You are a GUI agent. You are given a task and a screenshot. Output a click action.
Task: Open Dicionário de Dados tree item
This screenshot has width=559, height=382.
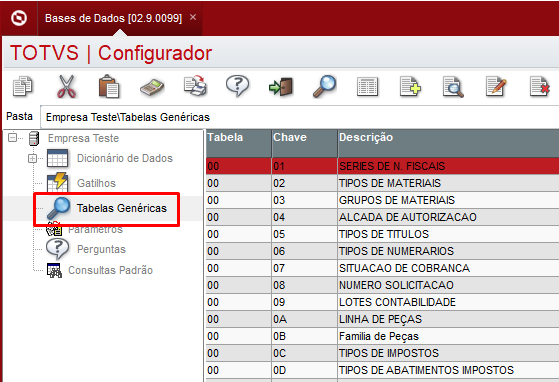point(125,158)
